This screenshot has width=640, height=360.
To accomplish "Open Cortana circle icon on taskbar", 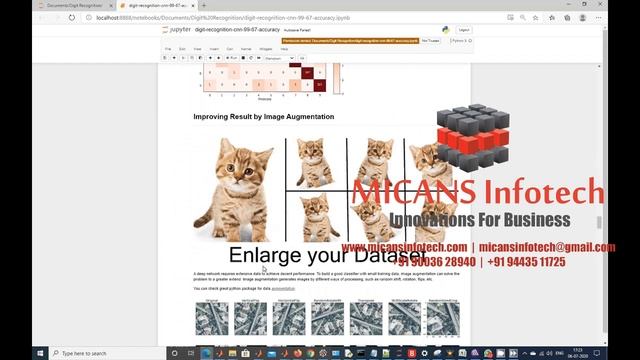I will [x=175, y=353].
